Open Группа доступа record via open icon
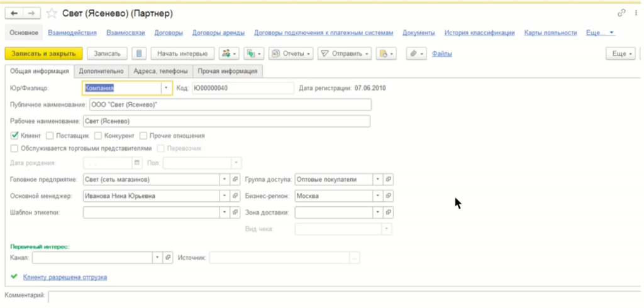This screenshot has height=308, width=644. point(389,180)
